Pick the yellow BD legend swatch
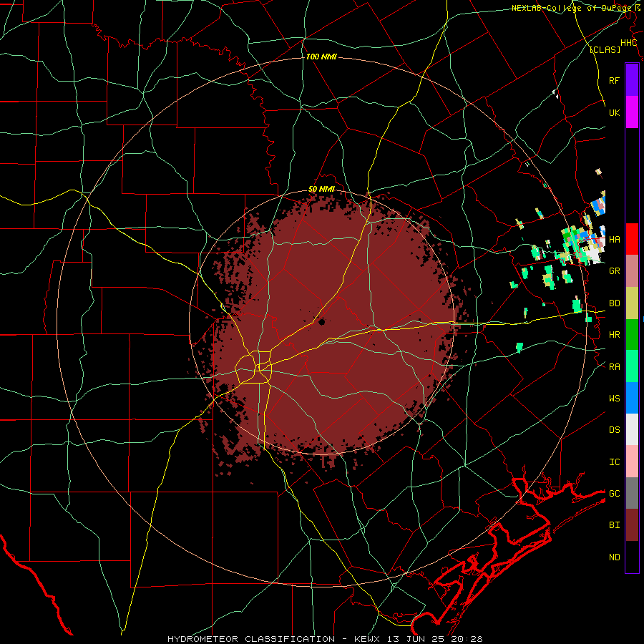Viewport: 644px width, 644px height. 632,303
